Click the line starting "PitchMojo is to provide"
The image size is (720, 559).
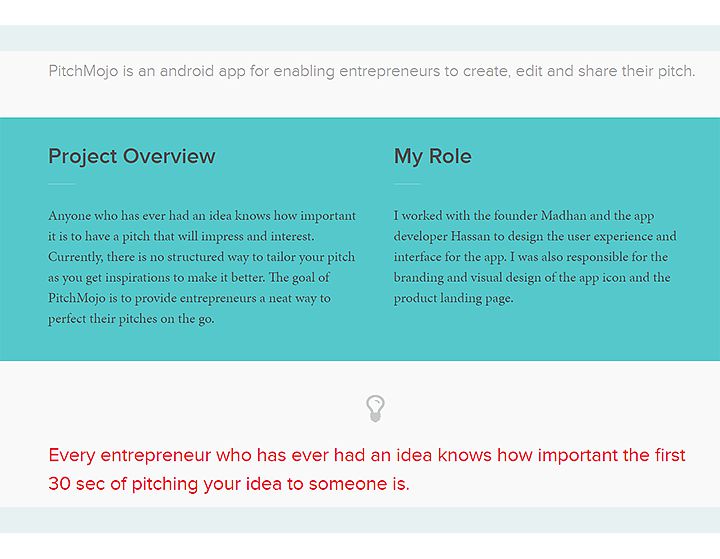tap(189, 298)
